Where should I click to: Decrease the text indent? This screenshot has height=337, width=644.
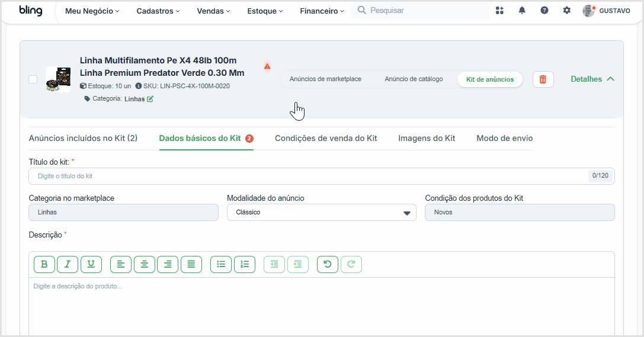coord(274,264)
